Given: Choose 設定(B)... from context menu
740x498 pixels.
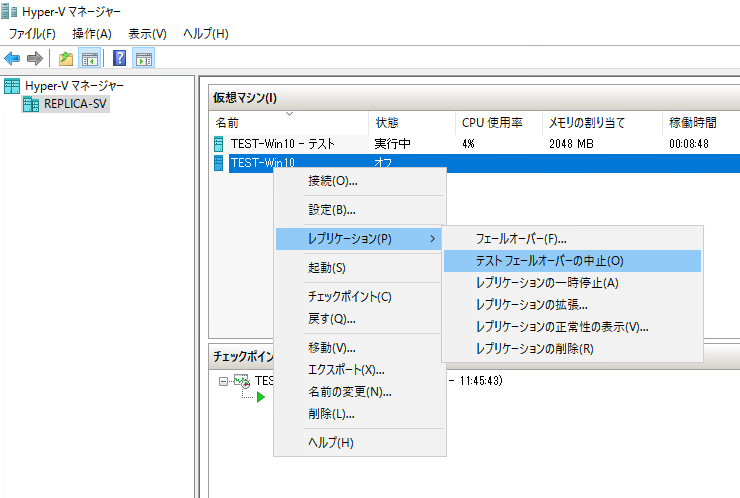Looking at the screenshot, I should [360, 210].
